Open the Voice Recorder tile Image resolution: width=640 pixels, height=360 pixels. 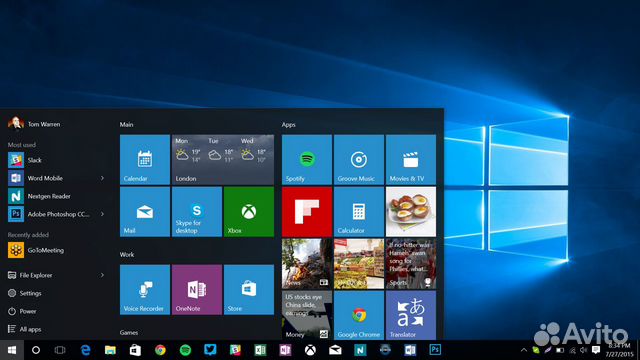coord(145,290)
